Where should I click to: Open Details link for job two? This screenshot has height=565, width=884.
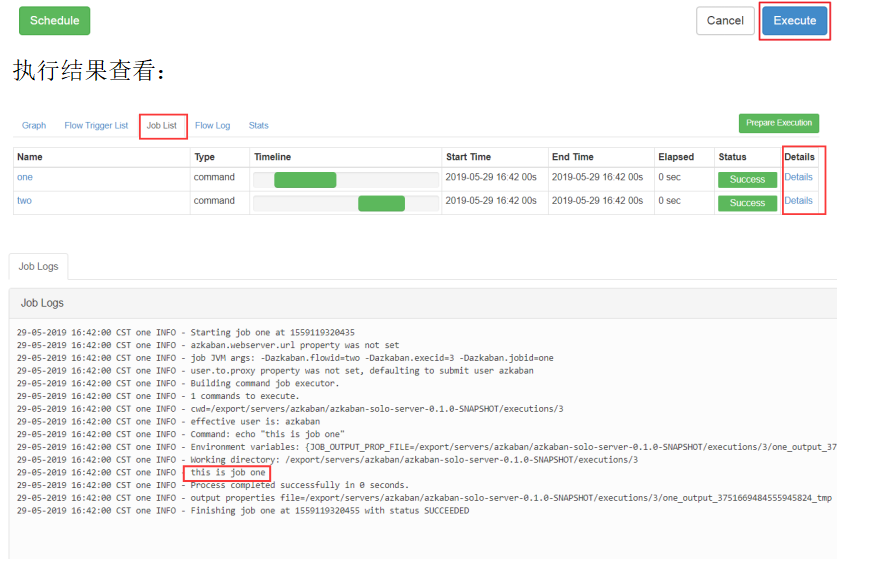pos(798,201)
